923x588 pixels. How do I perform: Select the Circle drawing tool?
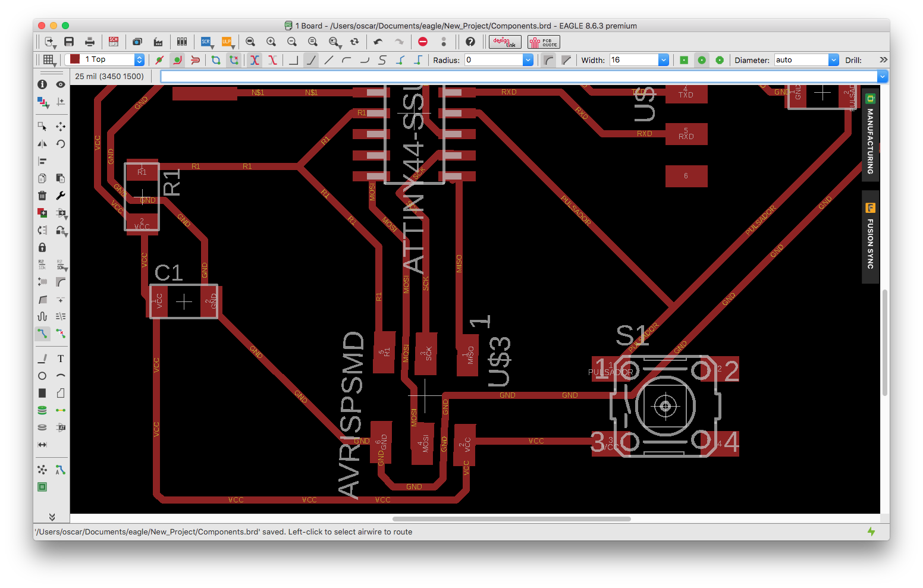[x=42, y=376]
